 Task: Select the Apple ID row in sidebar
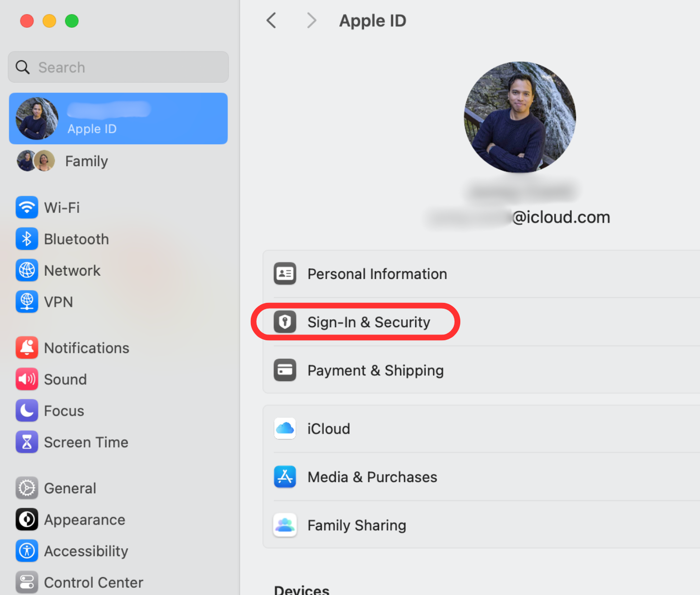tap(118, 119)
